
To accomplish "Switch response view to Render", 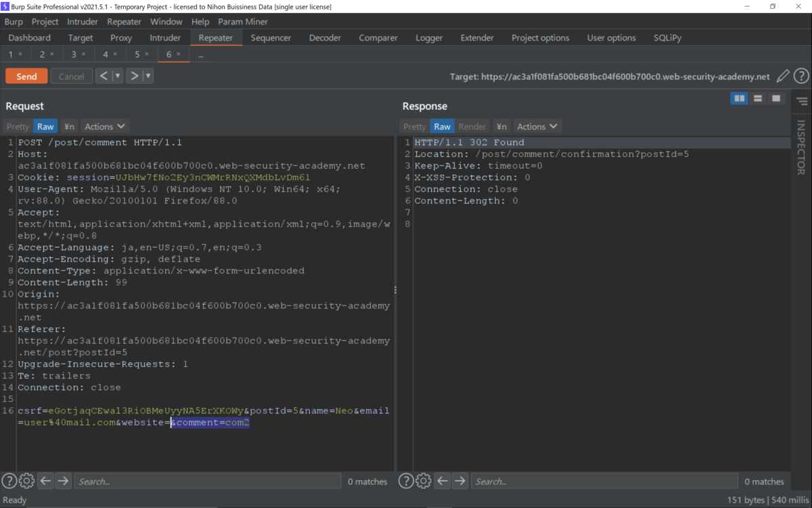I will point(472,127).
